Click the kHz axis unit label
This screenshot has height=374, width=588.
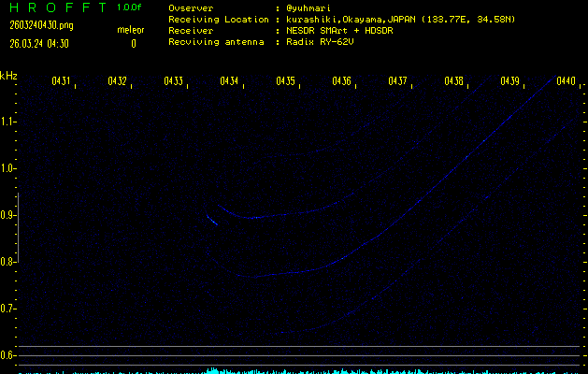[8, 76]
